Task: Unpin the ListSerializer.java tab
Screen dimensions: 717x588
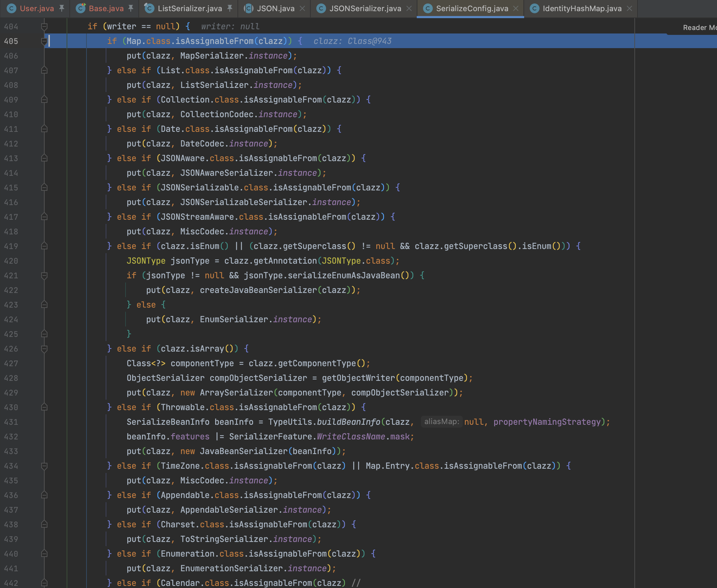Action: tap(230, 8)
